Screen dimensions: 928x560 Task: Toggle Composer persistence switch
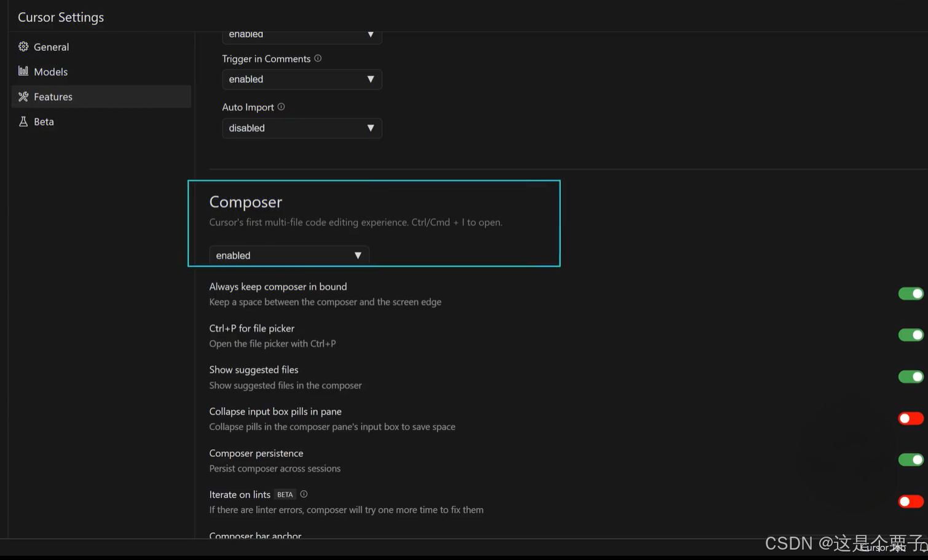911,459
